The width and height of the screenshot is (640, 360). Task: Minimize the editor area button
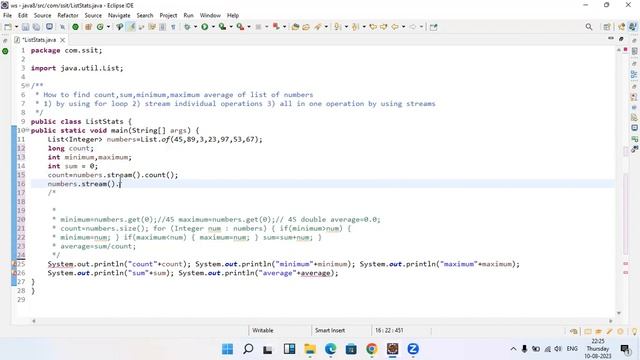(x=611, y=39)
